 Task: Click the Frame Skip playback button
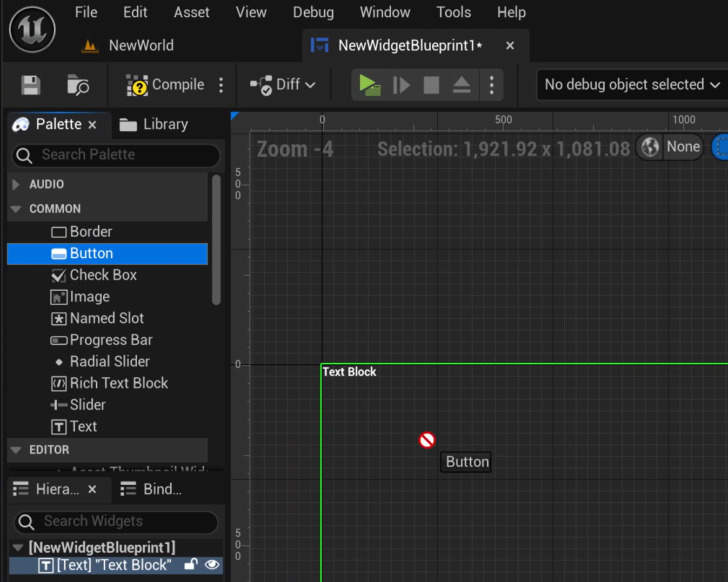tap(401, 85)
